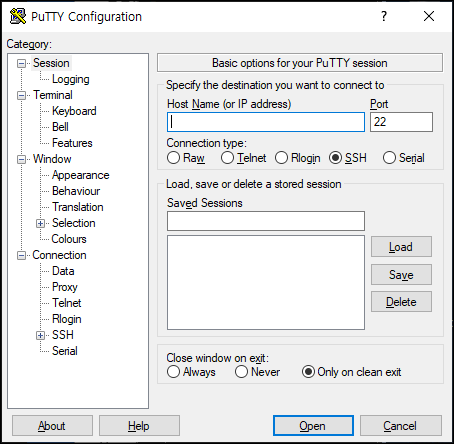Click the Saved Sessions name field
The image size is (454, 444).
266,221
